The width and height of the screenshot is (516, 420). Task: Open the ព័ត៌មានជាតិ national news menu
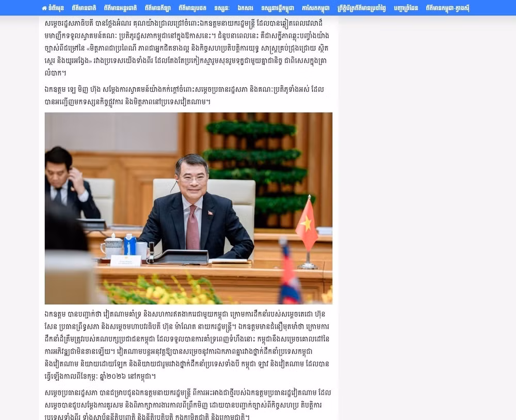(x=84, y=8)
